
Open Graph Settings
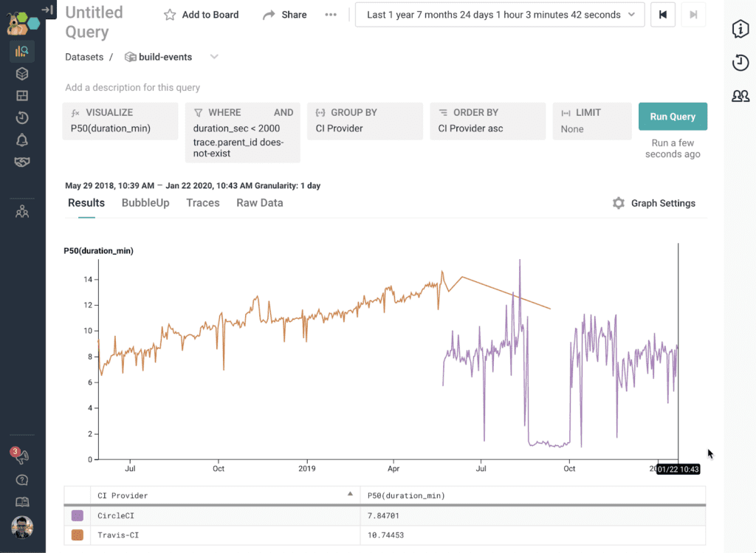tap(653, 203)
